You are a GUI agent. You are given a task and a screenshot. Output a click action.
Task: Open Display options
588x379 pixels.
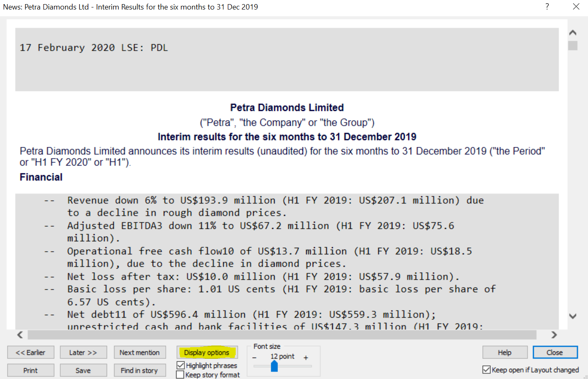click(207, 353)
